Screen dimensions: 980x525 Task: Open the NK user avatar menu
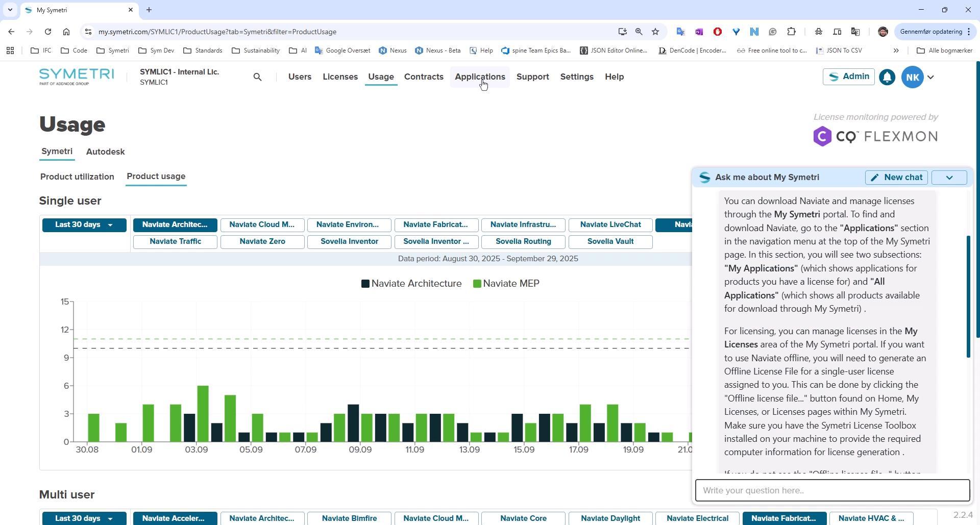[x=913, y=77]
